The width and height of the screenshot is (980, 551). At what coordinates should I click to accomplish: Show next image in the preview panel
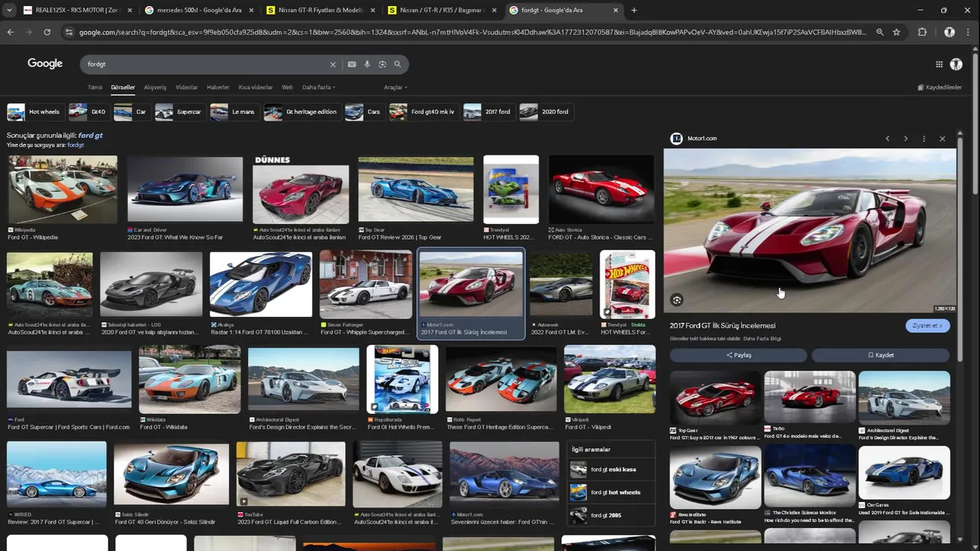[x=906, y=139]
